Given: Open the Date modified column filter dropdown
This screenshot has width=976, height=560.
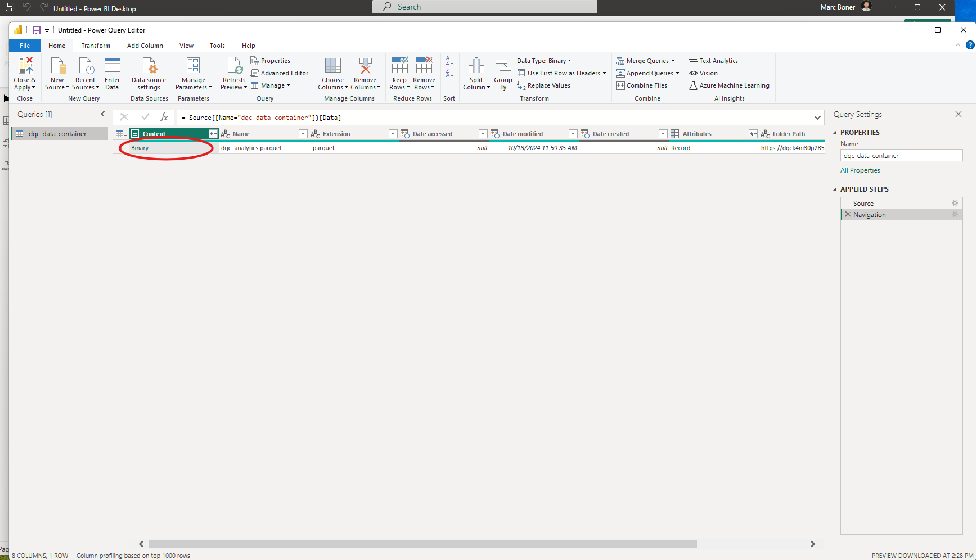Looking at the screenshot, I should click(x=573, y=134).
